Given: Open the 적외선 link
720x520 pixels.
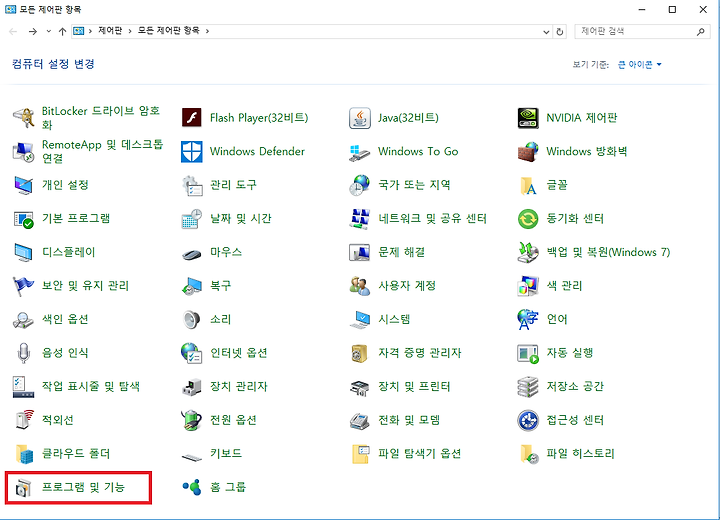Looking at the screenshot, I should click(57, 420).
